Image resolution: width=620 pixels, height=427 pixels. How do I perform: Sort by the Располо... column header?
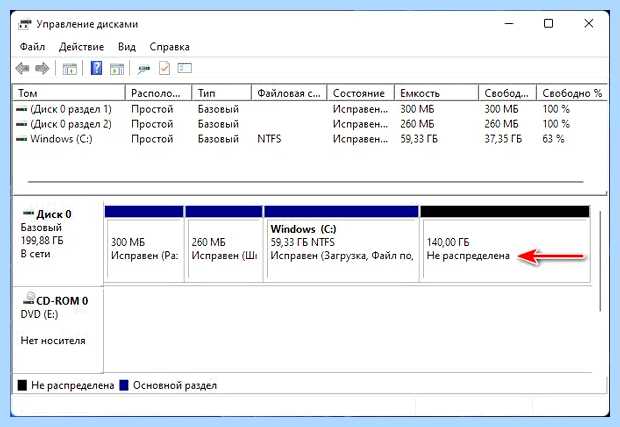pos(159,93)
